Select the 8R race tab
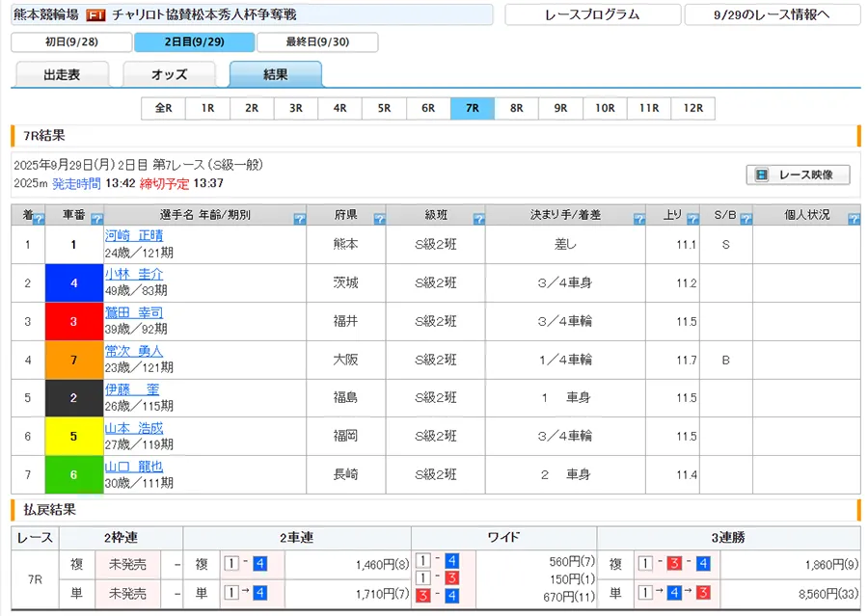 click(517, 108)
